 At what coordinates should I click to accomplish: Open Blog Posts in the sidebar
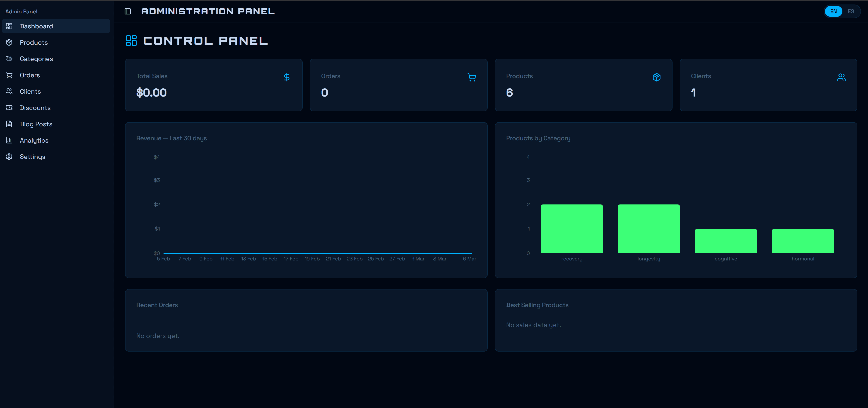pyautogui.click(x=36, y=124)
